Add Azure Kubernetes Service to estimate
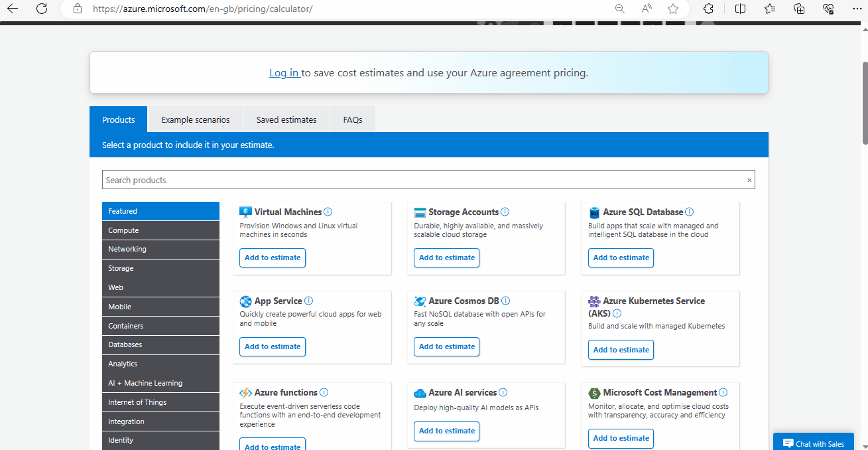Image resolution: width=868 pixels, height=450 pixels. [621, 350]
